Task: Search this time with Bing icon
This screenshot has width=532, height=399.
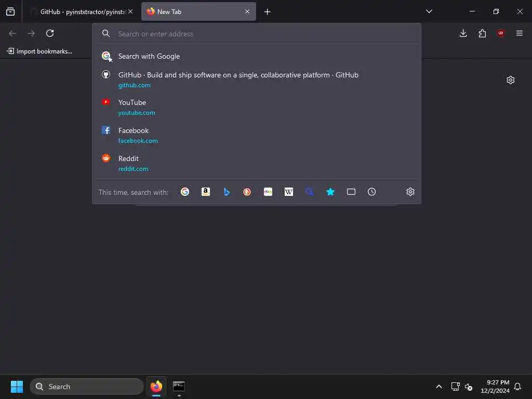Action: [227, 192]
